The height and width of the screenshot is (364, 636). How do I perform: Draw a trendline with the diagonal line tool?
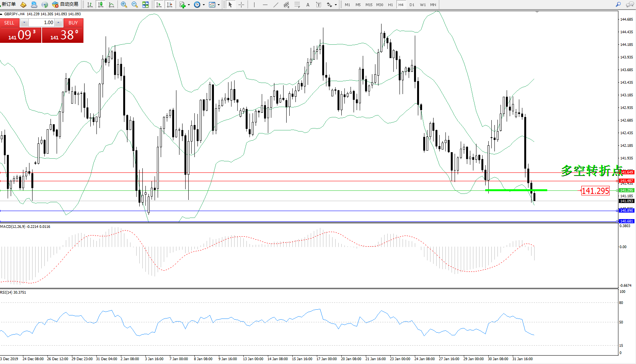[276, 5]
